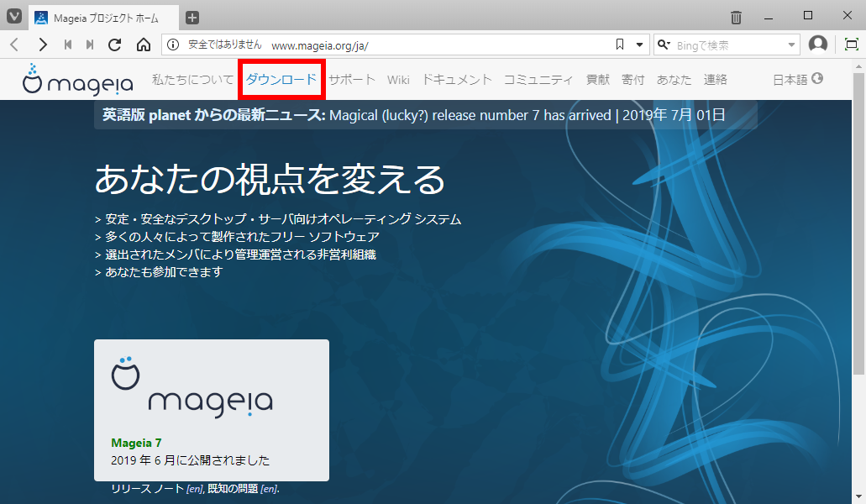Viewport: 866px width, 504px height.
Task: Click the search engine magnifier icon
Action: coord(664,45)
